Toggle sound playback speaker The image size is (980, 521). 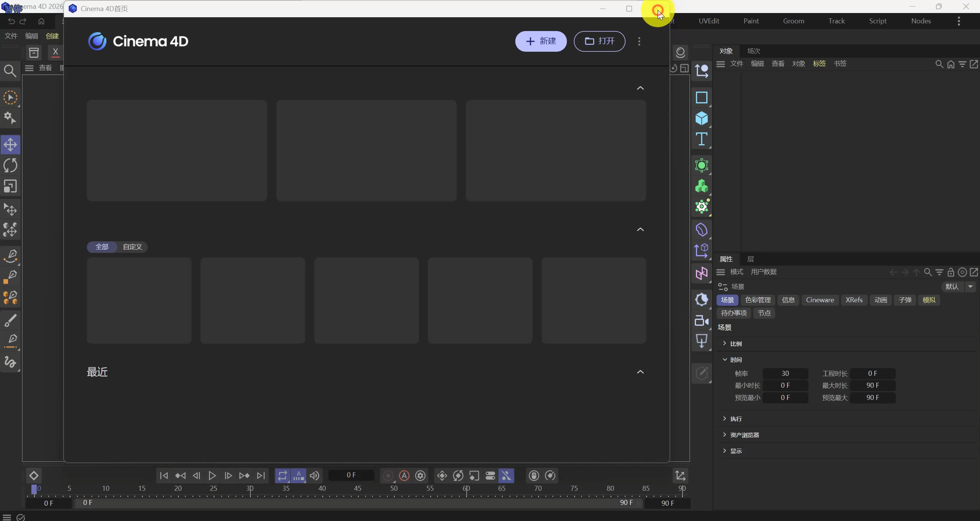click(314, 476)
